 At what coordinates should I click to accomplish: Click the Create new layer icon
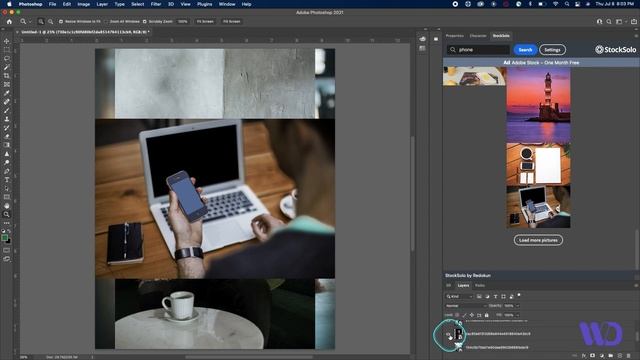620,356
